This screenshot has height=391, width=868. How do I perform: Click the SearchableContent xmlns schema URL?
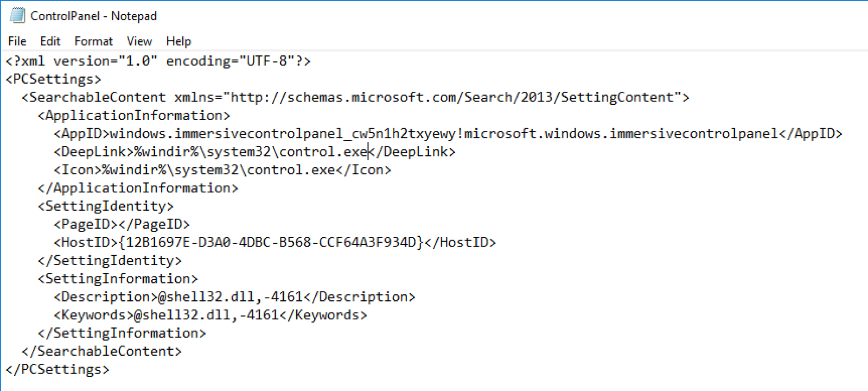click(x=451, y=98)
